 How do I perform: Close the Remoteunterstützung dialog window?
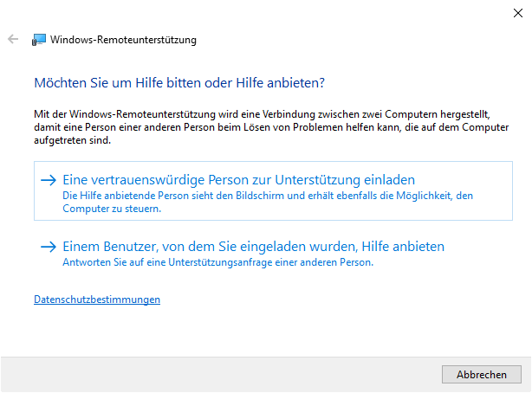click(x=517, y=13)
